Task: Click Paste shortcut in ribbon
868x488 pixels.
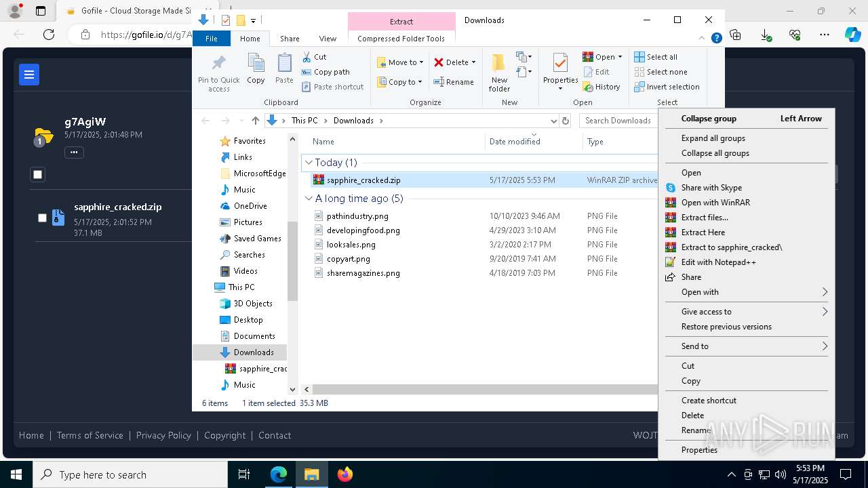Action: (x=332, y=87)
